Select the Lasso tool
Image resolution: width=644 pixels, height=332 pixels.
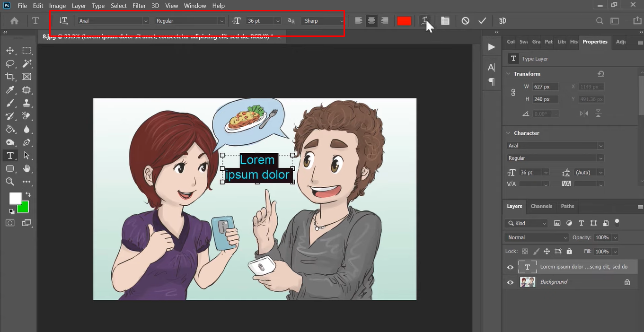10,63
